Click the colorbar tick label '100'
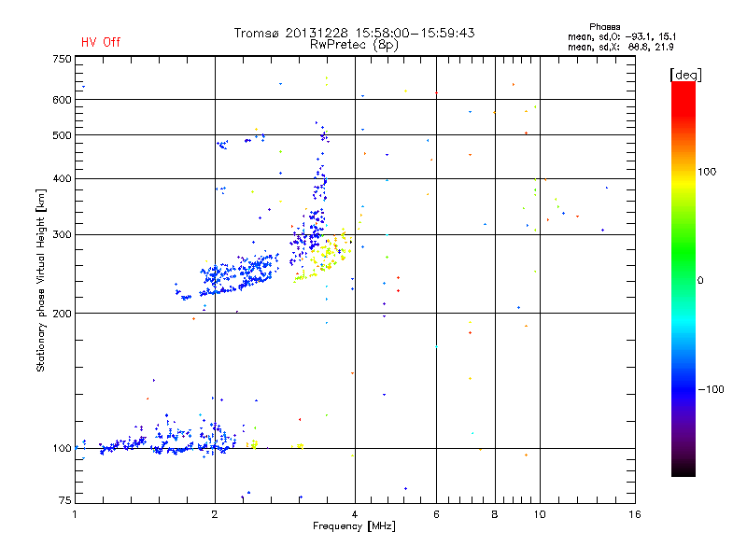This screenshot has height=560, width=747. 707,172
